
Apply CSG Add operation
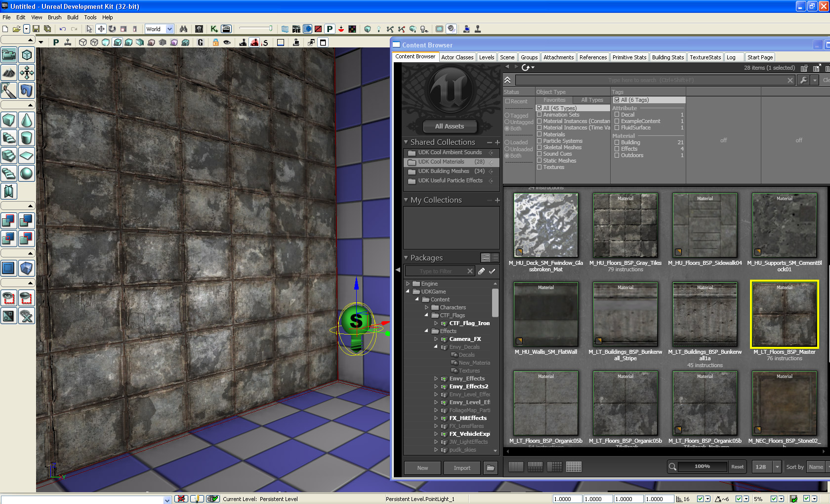coord(9,221)
